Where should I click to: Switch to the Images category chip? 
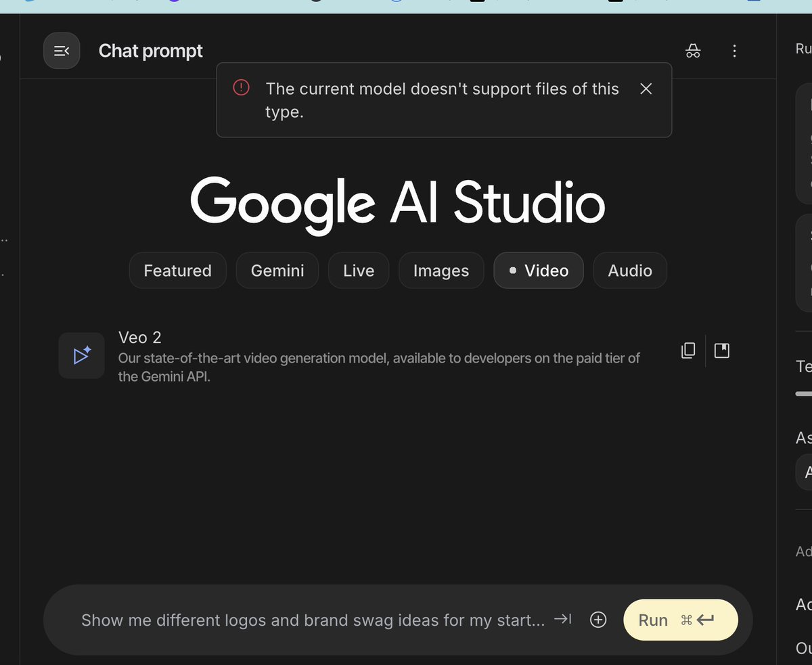pos(441,271)
